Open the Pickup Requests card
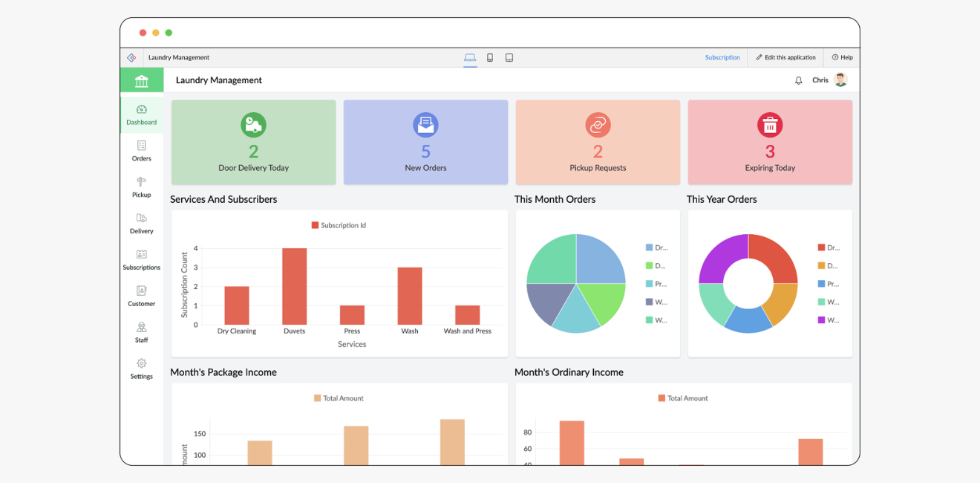The height and width of the screenshot is (483, 980). click(x=598, y=142)
